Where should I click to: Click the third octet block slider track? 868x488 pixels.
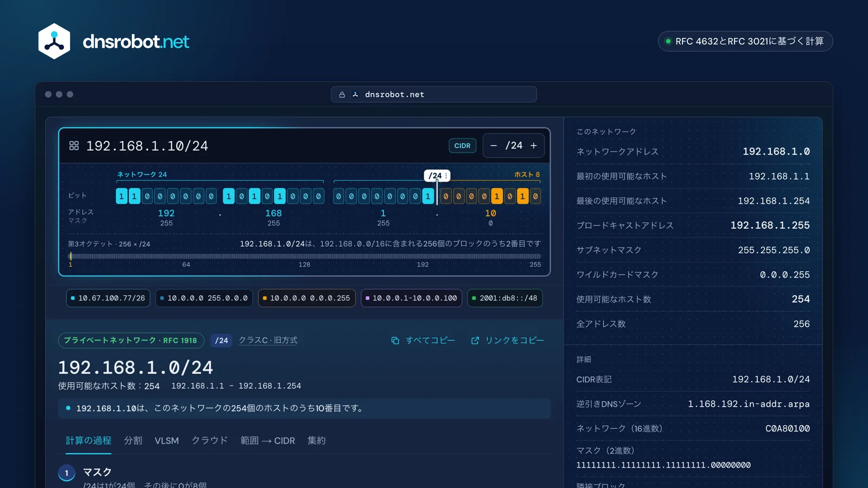(305, 256)
